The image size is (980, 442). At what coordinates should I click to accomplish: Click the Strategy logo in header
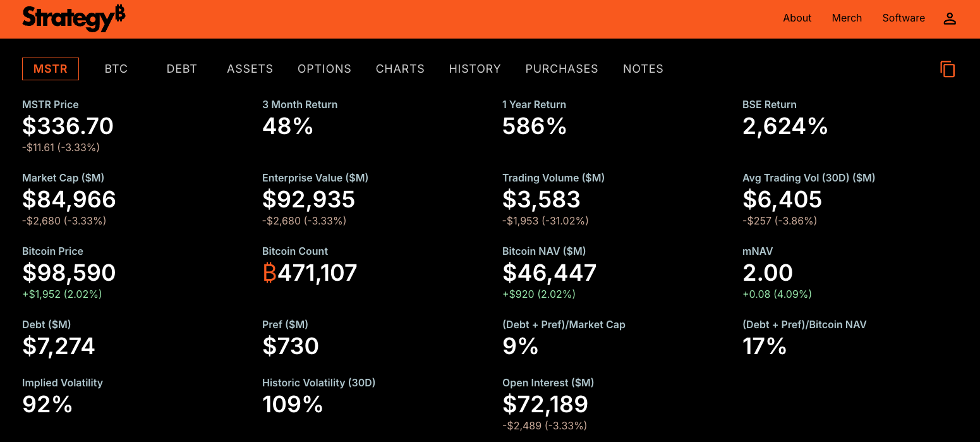click(73, 18)
